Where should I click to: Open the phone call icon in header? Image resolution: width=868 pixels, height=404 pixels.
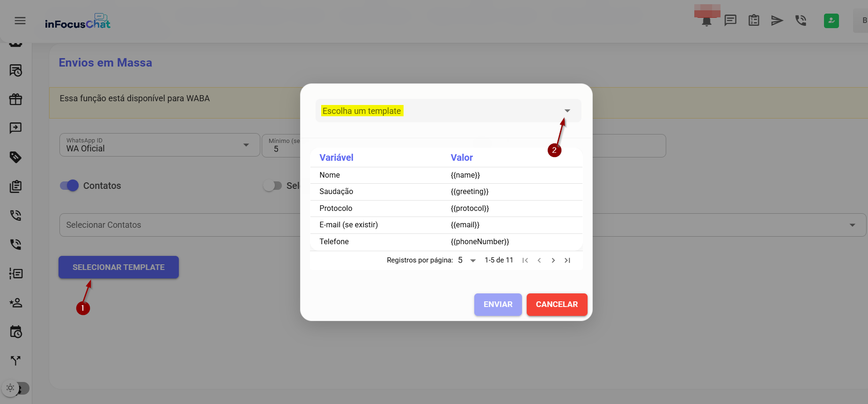tap(801, 21)
